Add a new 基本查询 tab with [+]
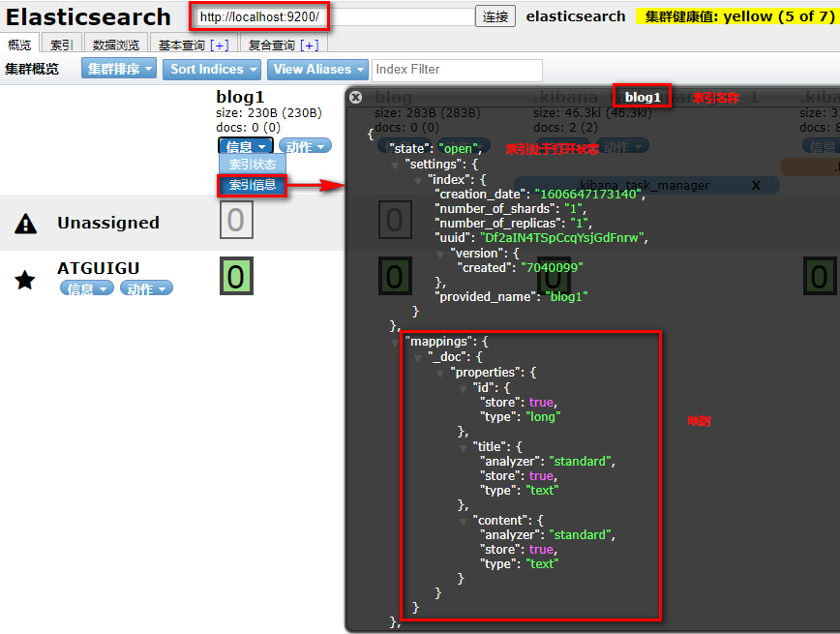840x634 pixels. pyautogui.click(x=220, y=45)
